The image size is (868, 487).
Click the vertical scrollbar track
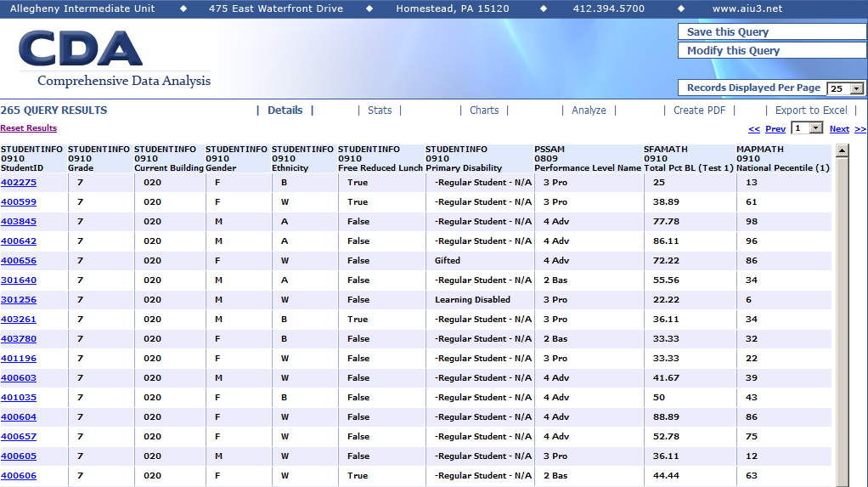843,321
